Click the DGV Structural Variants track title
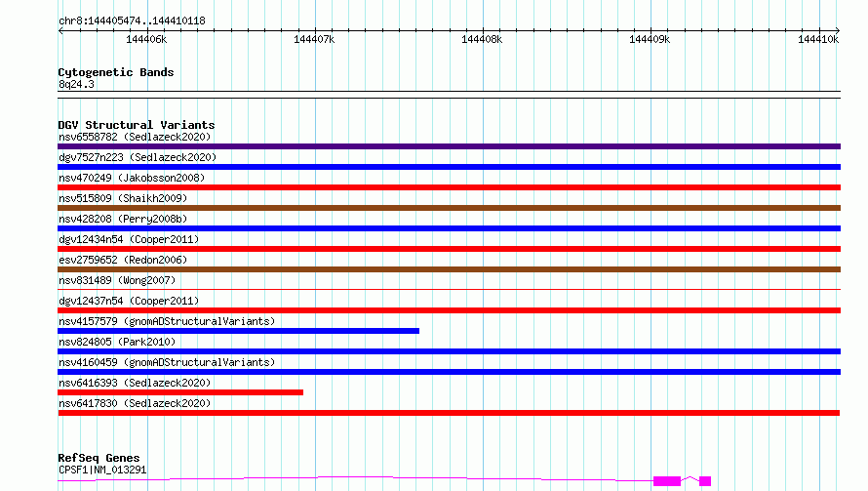Image resolution: width=868 pixels, height=491 pixels. coord(137,125)
